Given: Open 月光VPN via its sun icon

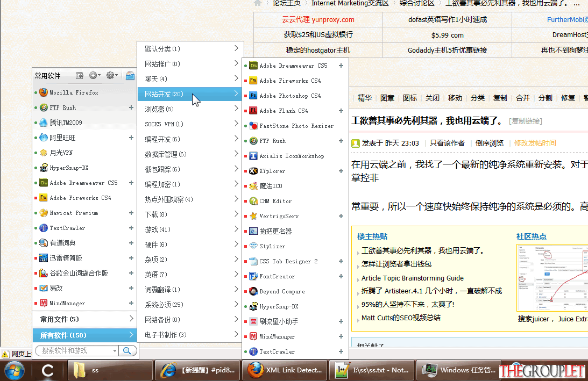Looking at the screenshot, I should click(x=44, y=153).
